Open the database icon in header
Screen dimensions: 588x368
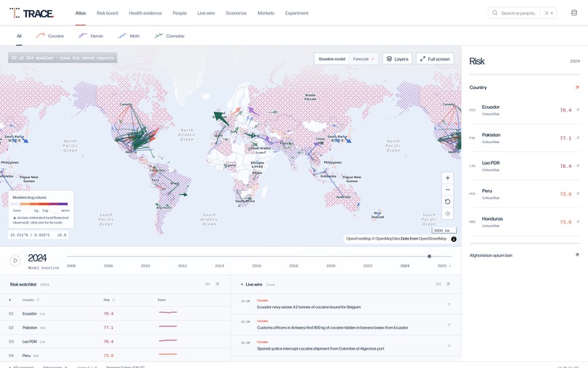click(573, 12)
